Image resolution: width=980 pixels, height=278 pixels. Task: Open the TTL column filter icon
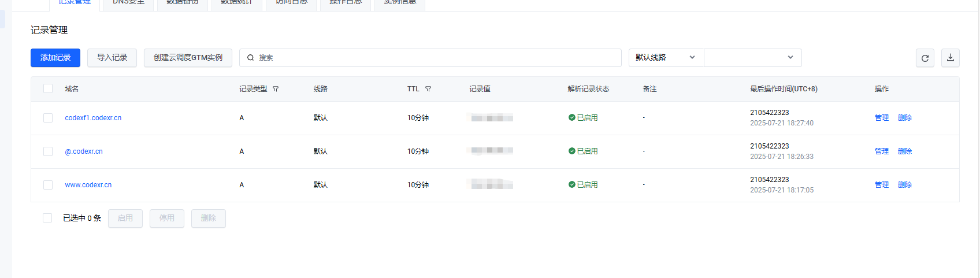tap(428, 89)
